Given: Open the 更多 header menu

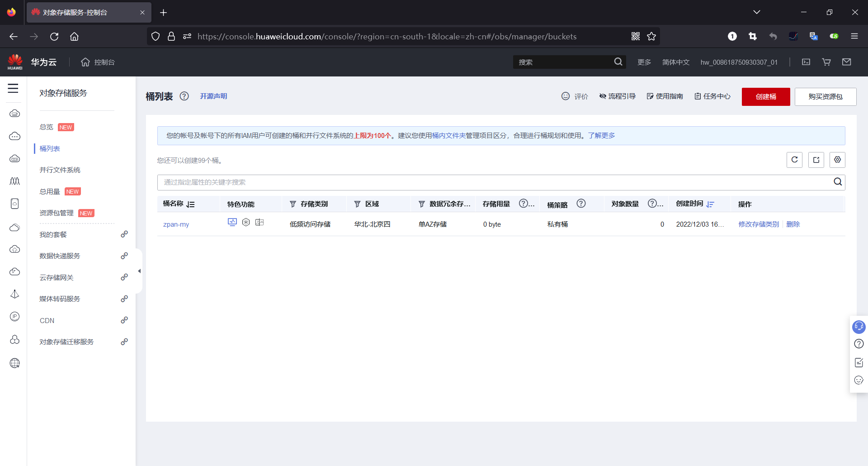Looking at the screenshot, I should coord(644,62).
